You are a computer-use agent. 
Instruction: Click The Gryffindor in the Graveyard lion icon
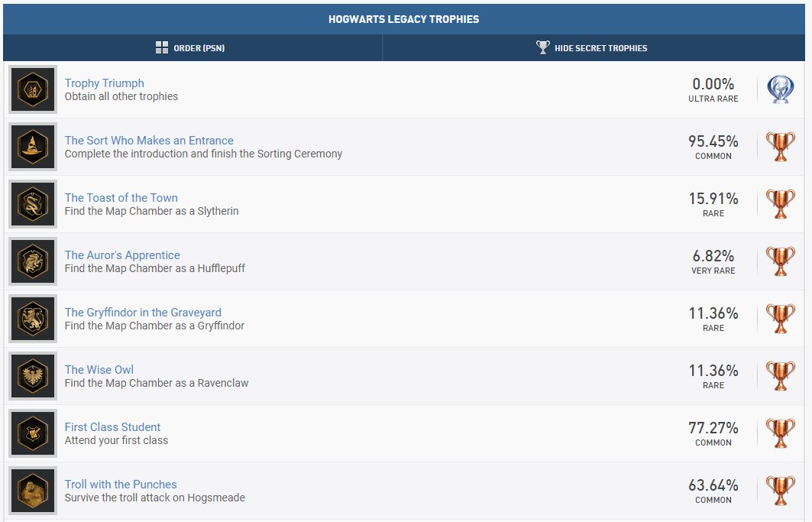[x=33, y=318]
